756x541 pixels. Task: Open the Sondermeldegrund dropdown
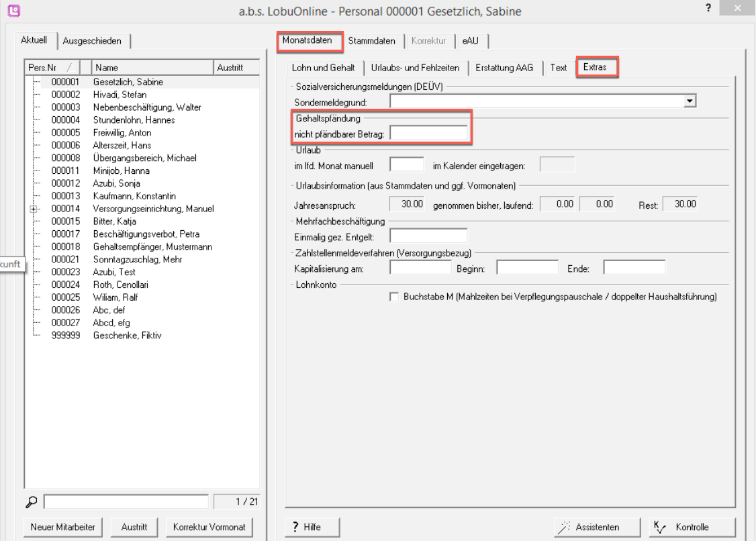click(x=688, y=101)
